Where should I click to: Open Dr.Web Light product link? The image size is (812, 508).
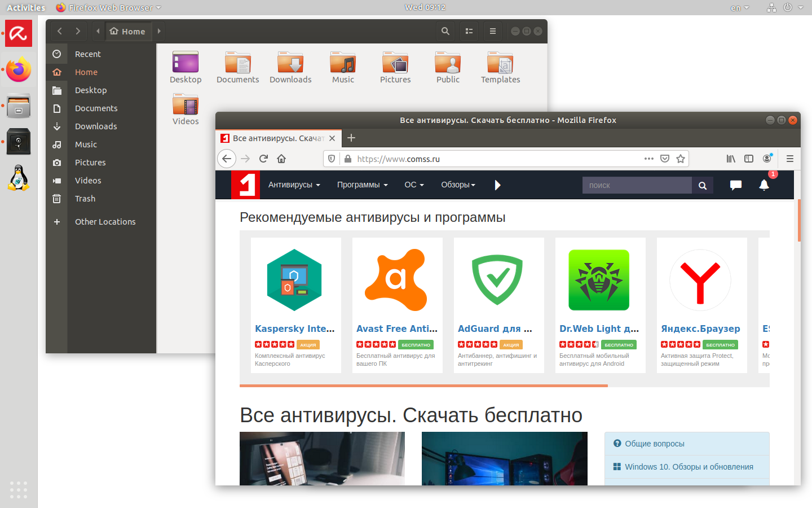[x=599, y=329]
